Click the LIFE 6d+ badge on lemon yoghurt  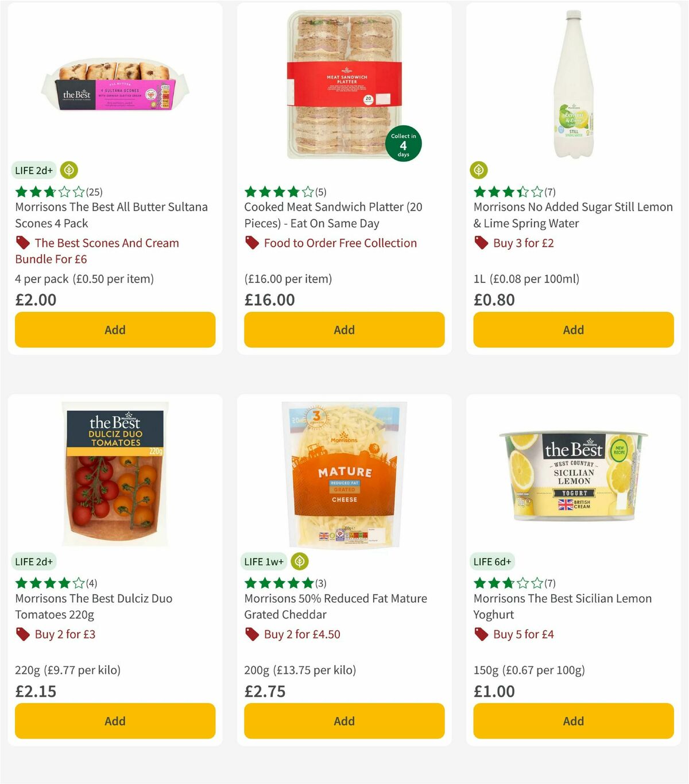(493, 561)
